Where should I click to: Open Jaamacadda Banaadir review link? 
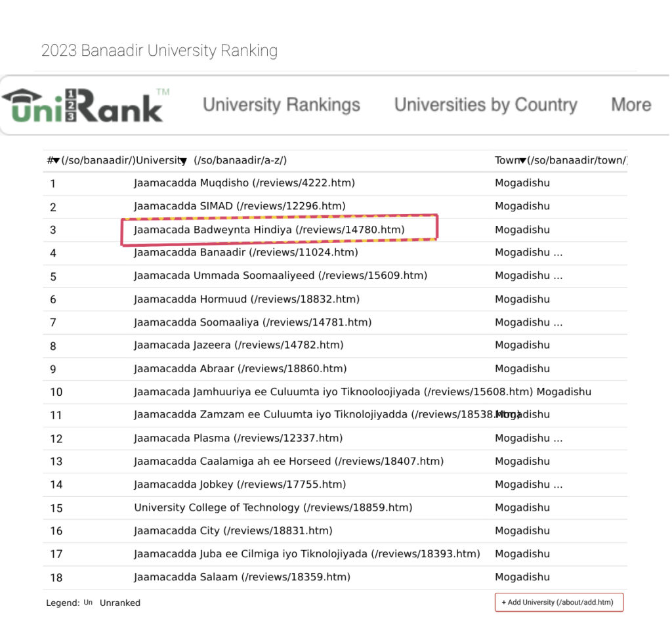(246, 253)
